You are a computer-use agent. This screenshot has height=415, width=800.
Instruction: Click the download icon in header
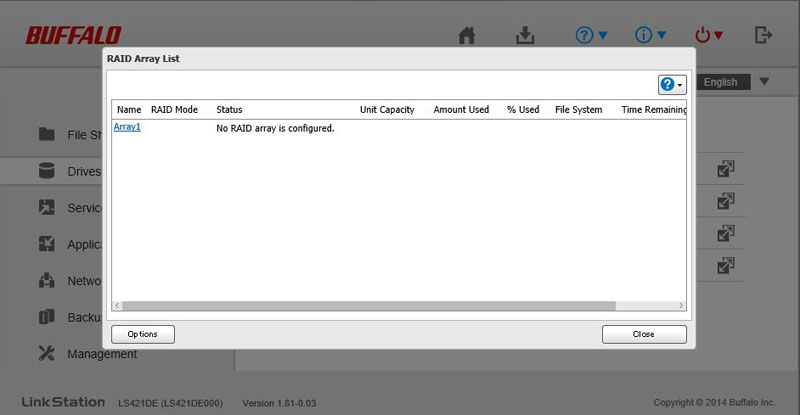pyautogui.click(x=525, y=35)
